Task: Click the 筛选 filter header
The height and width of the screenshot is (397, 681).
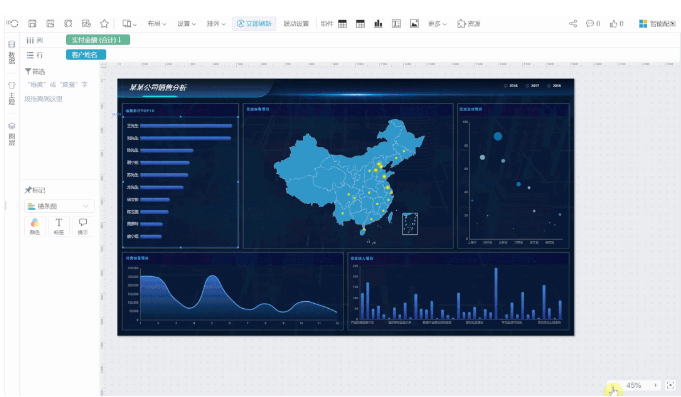Action: (35, 71)
